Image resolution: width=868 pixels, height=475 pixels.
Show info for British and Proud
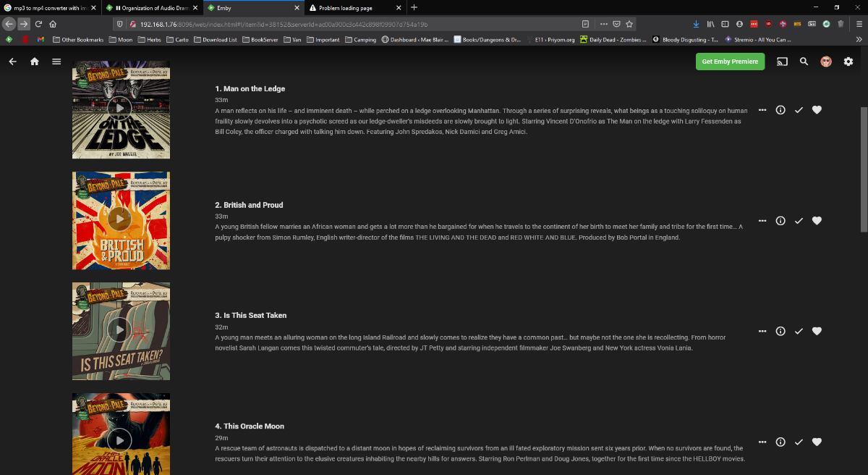(780, 221)
